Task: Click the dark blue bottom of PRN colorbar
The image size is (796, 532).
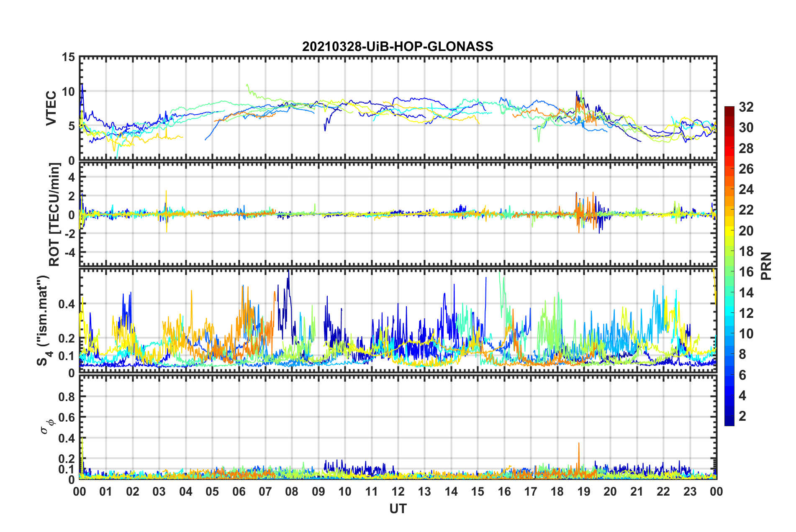Action: [x=729, y=422]
